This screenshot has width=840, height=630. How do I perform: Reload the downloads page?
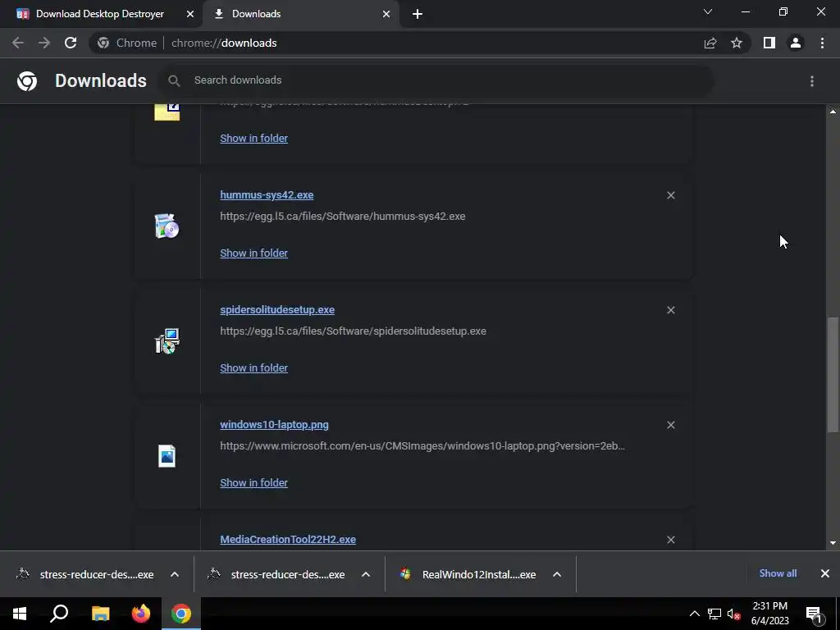tap(71, 43)
